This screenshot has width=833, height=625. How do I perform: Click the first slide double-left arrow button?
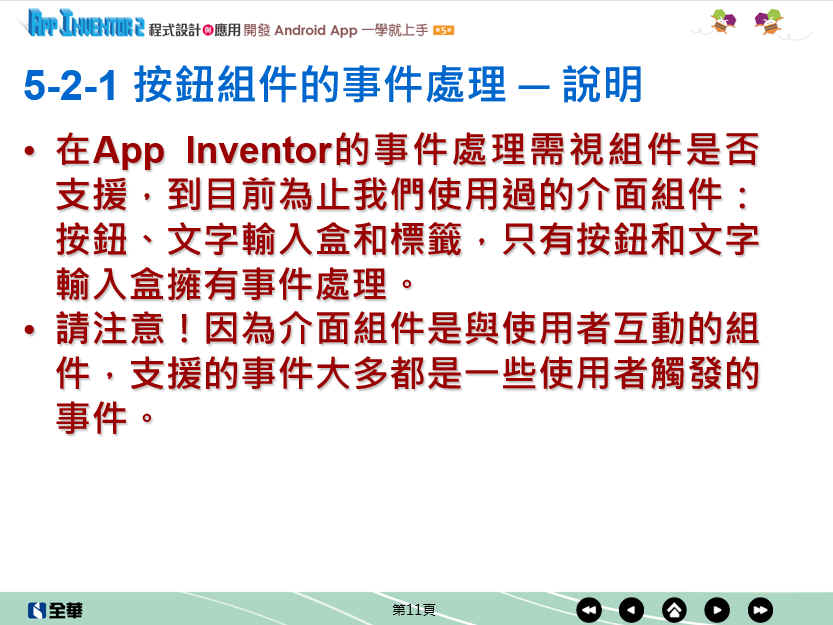589,609
